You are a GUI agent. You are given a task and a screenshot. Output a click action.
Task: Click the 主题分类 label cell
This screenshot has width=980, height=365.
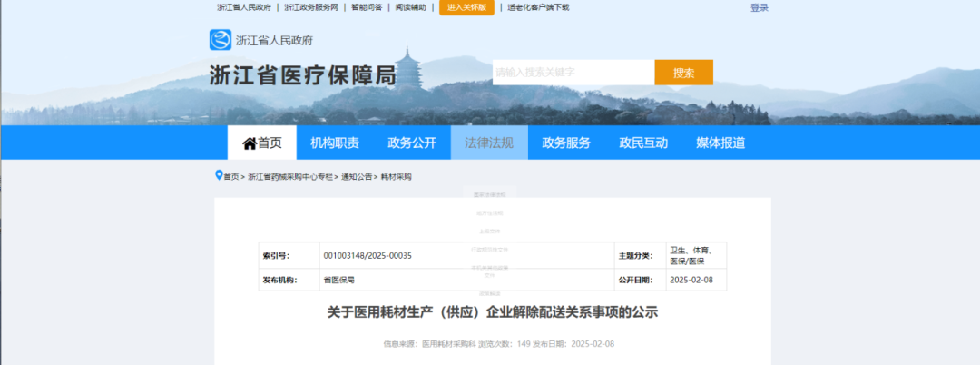[639, 256]
